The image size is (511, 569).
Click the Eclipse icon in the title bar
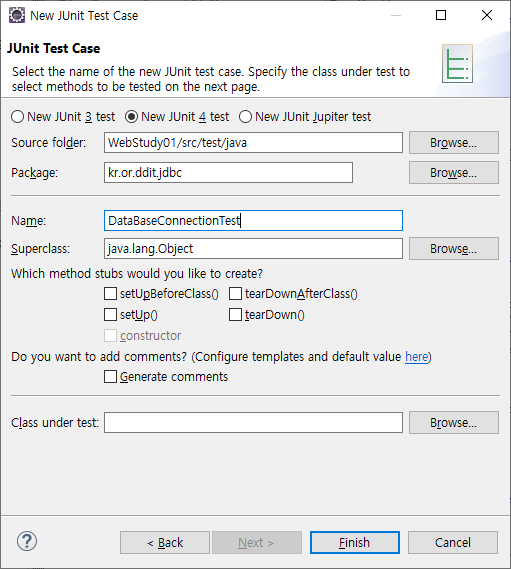pos(17,16)
